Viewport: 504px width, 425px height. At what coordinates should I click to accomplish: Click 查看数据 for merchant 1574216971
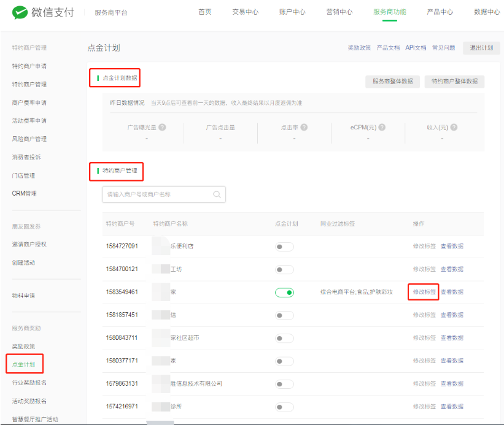click(452, 407)
